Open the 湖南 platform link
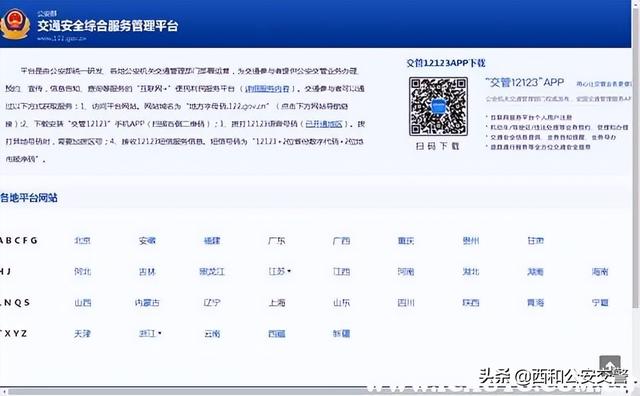 536,271
